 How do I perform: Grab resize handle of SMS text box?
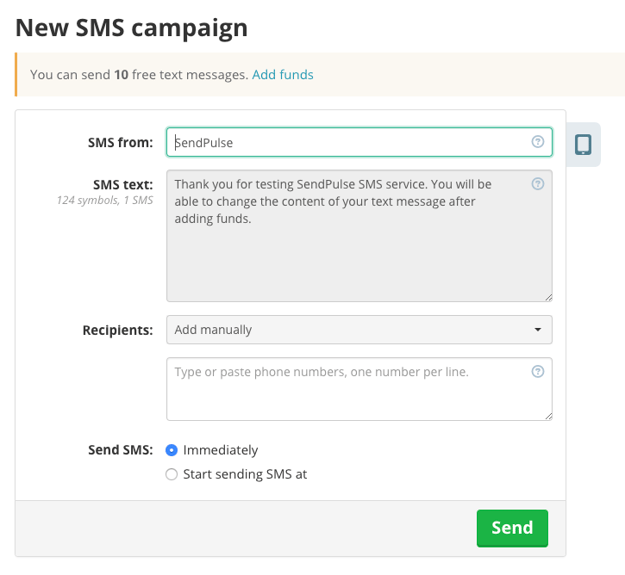tap(547, 296)
